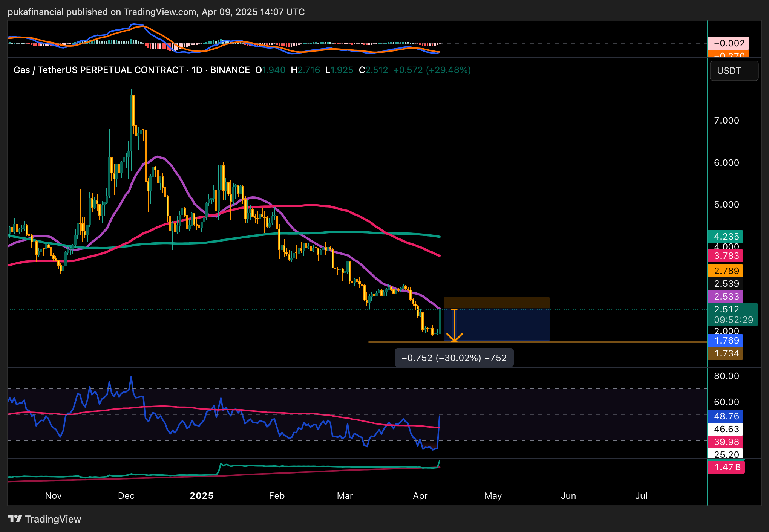Viewport: 769px width, 532px height.
Task: Click the Gas / TetherUS PERPETUAL CONTRACT title
Action: click(98, 70)
